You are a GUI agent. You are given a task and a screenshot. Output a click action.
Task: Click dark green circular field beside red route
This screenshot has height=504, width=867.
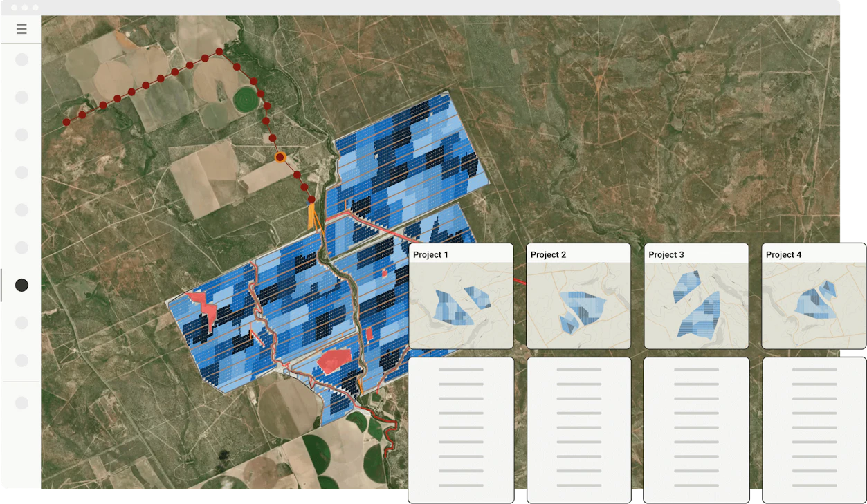click(x=245, y=100)
